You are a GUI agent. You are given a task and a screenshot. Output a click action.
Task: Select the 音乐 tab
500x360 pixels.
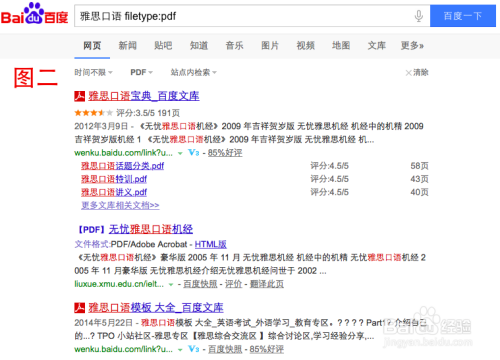234,46
